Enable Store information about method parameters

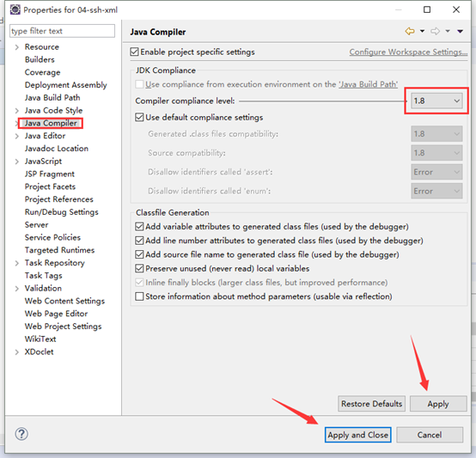coord(139,296)
